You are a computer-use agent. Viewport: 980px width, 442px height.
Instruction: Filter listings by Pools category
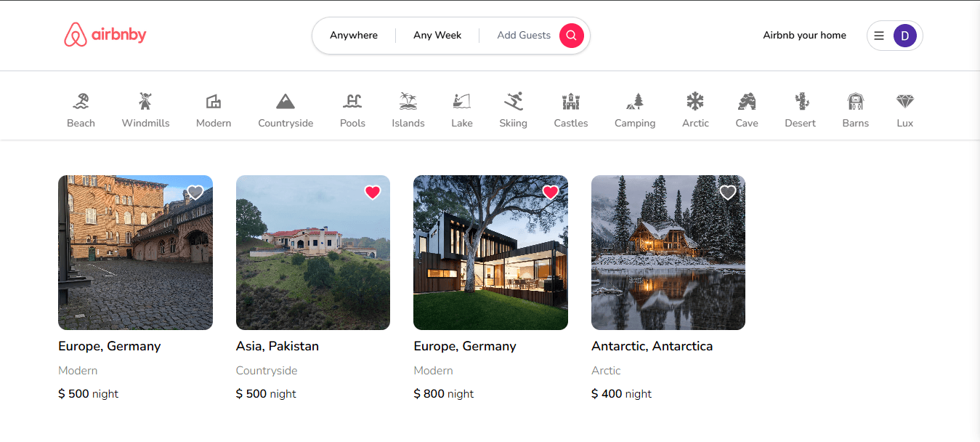352,110
